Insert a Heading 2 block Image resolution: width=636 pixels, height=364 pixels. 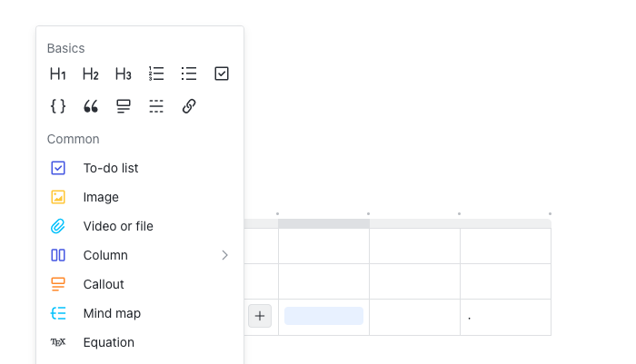pos(91,74)
